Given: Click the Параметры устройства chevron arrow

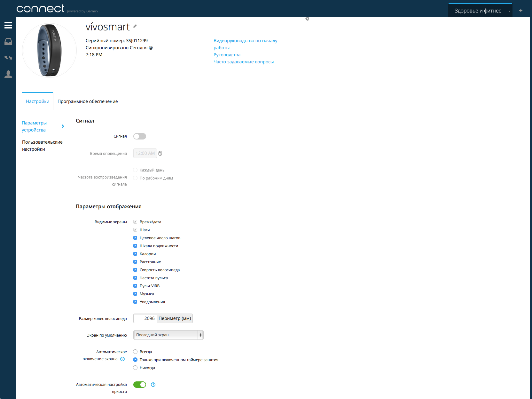Looking at the screenshot, I should [63, 126].
